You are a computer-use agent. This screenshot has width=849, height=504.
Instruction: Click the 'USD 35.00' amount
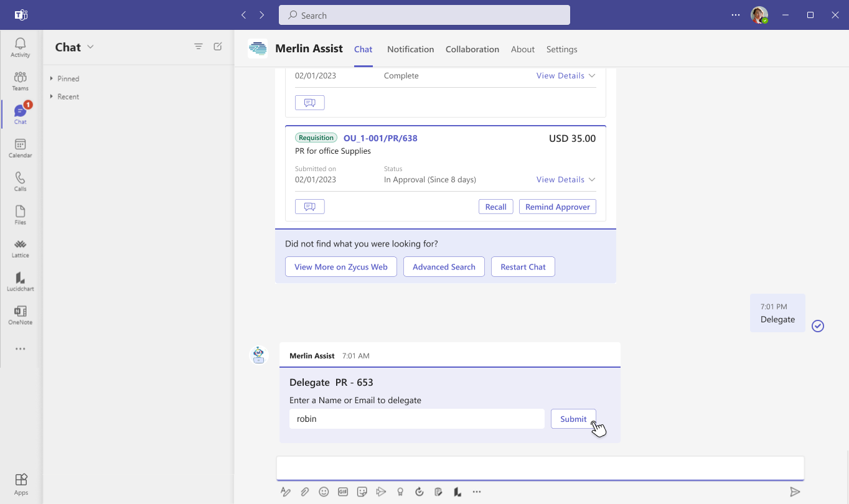click(x=572, y=138)
